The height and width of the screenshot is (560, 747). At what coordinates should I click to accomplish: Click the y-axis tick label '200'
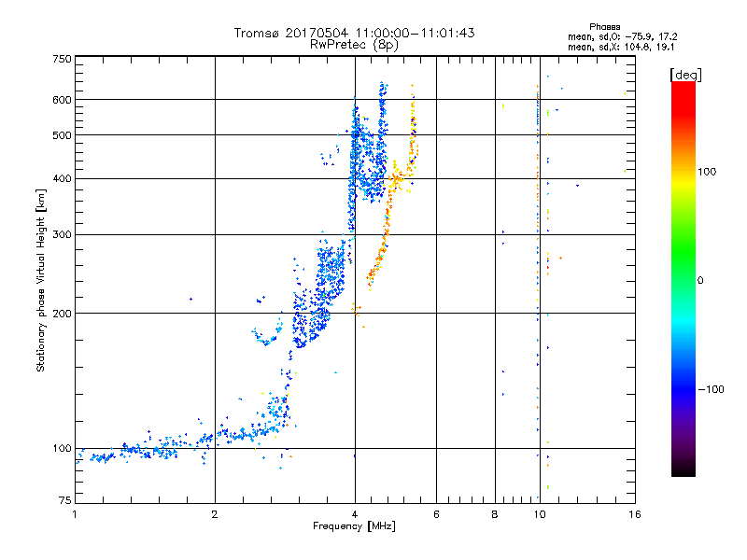[x=62, y=314]
